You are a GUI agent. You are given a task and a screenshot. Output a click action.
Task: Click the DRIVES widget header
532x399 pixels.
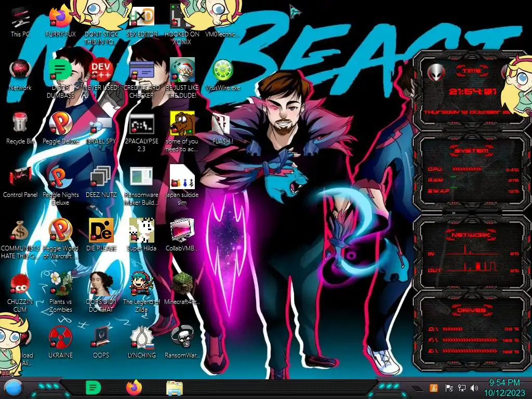[471, 310]
